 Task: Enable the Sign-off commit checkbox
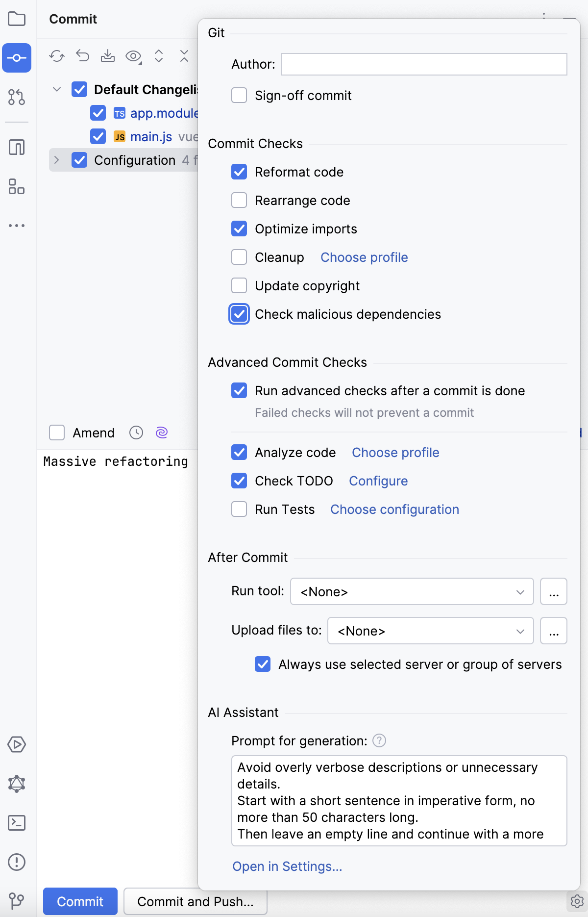pos(239,96)
